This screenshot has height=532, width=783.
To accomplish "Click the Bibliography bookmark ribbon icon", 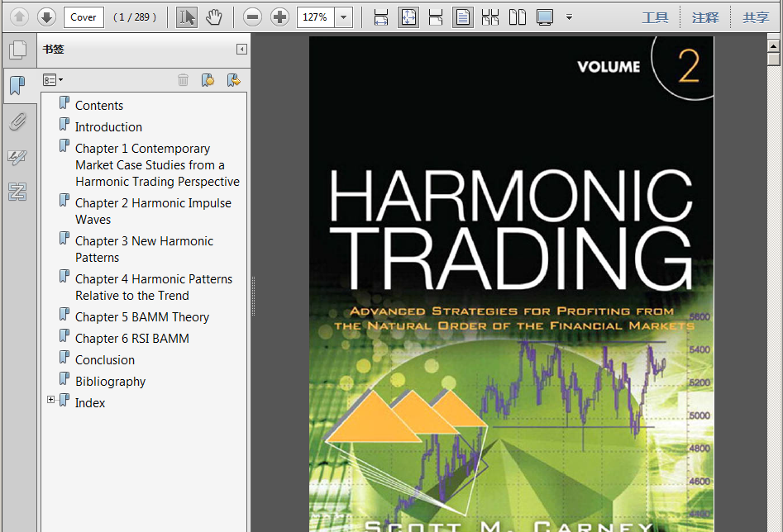I will point(64,379).
